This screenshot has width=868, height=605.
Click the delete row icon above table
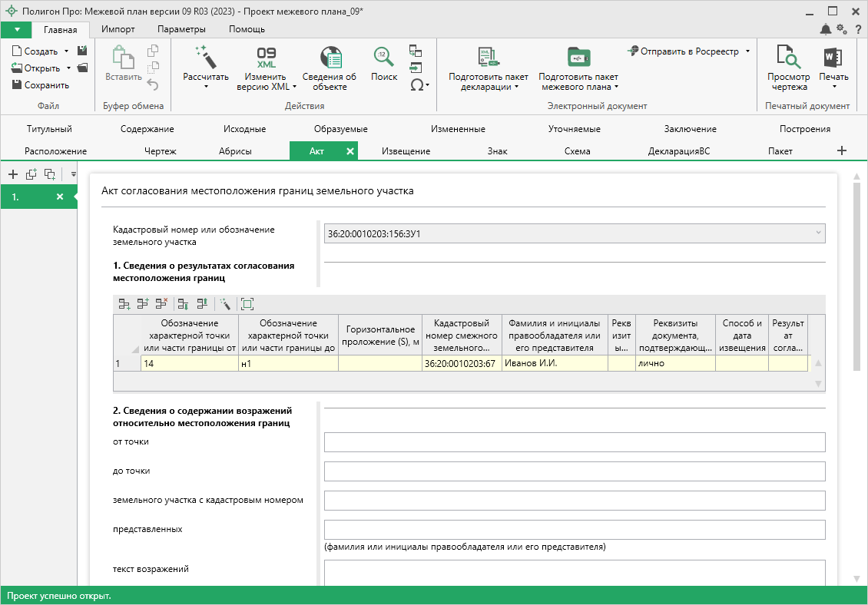161,304
